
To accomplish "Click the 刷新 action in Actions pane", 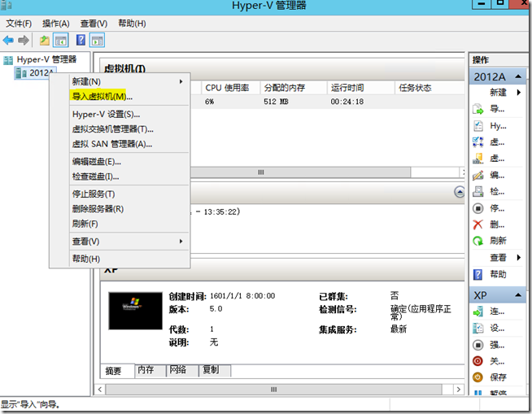I will 498,241.
